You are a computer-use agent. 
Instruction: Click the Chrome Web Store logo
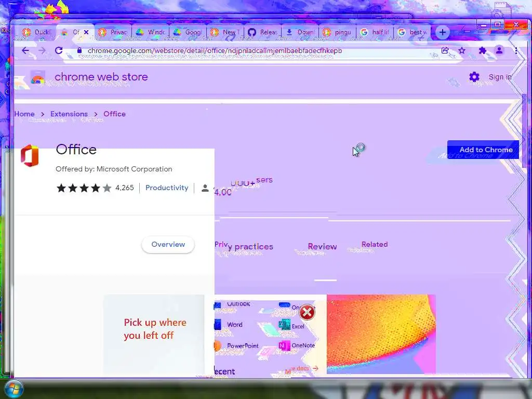pyautogui.click(x=37, y=78)
